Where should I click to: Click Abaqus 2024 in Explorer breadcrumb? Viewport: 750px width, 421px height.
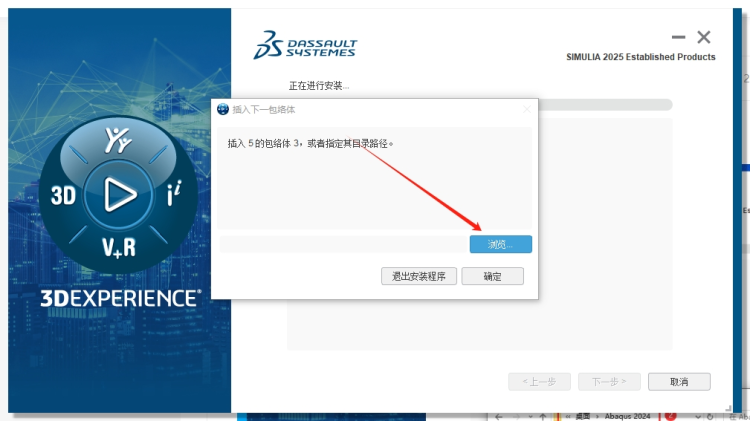point(627,414)
